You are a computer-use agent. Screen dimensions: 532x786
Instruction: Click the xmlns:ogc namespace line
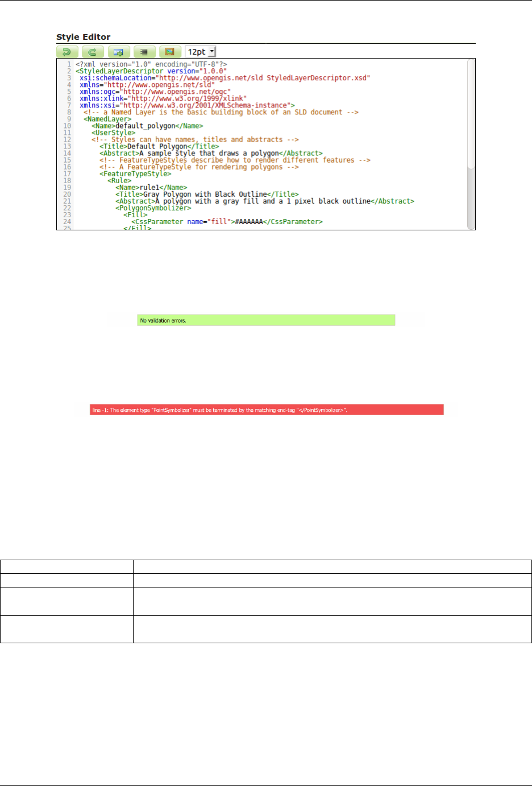tap(155, 92)
